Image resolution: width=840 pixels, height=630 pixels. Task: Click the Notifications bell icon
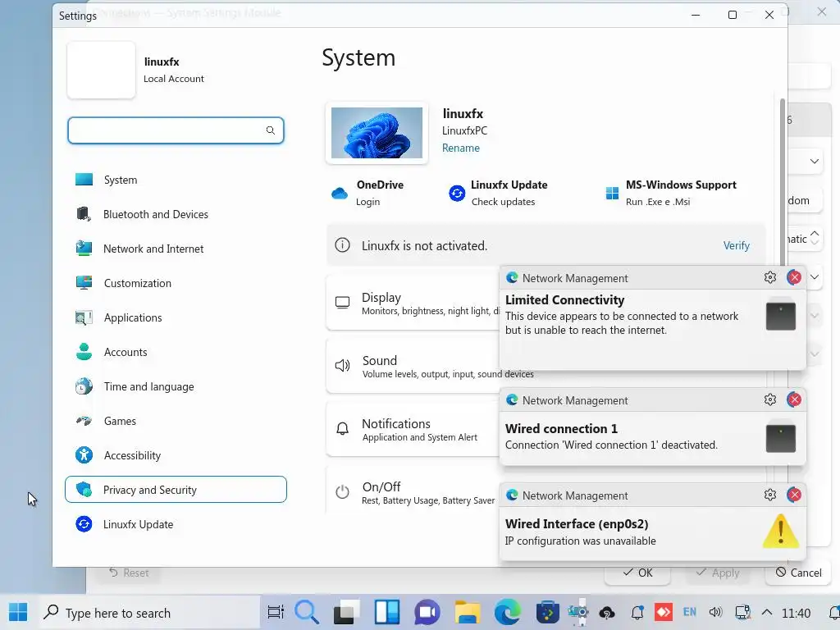click(342, 428)
